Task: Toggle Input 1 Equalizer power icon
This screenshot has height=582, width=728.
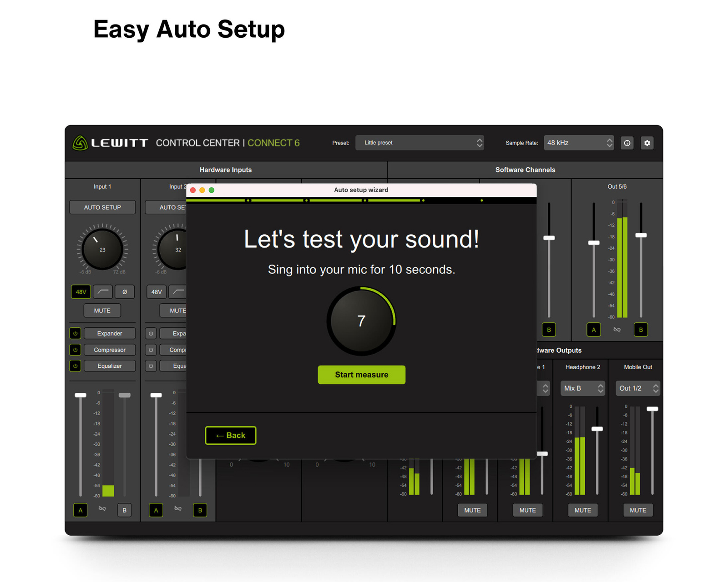Action: tap(76, 366)
